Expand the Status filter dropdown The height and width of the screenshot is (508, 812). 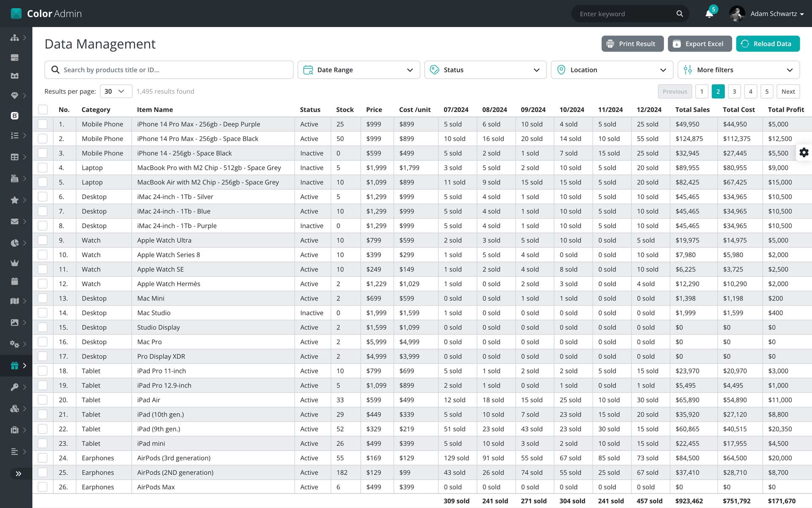(485, 70)
